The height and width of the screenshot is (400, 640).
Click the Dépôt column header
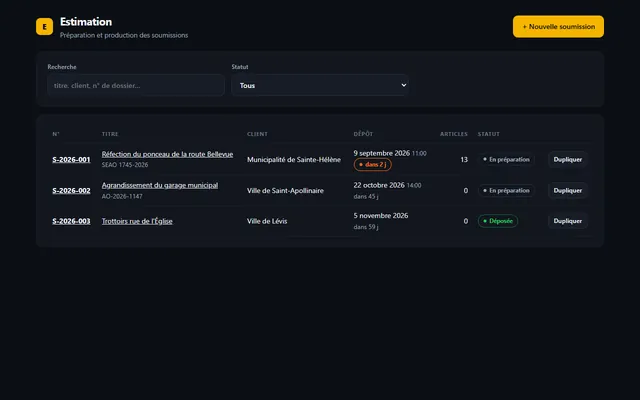(x=363, y=134)
